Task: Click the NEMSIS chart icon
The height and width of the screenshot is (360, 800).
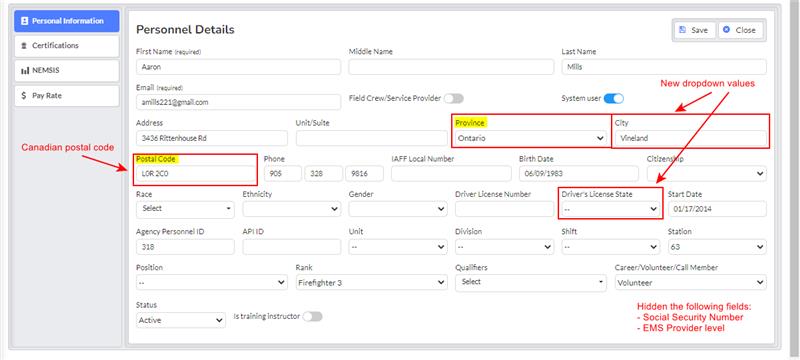Action: (x=24, y=71)
